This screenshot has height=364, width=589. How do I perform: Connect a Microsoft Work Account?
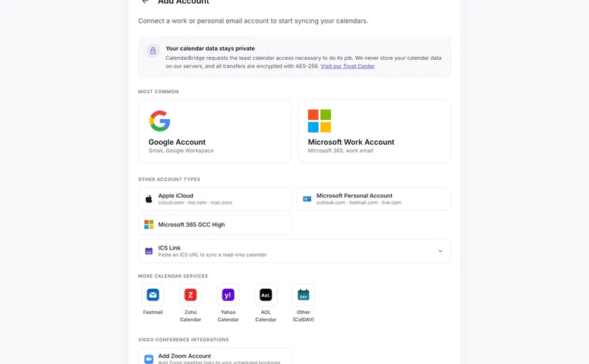374,131
